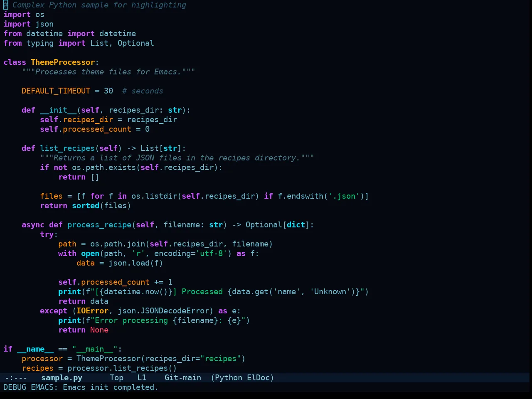This screenshot has width=532, height=399.
Task: Click 'Optional' in the typing import line
Action: (x=136, y=43)
